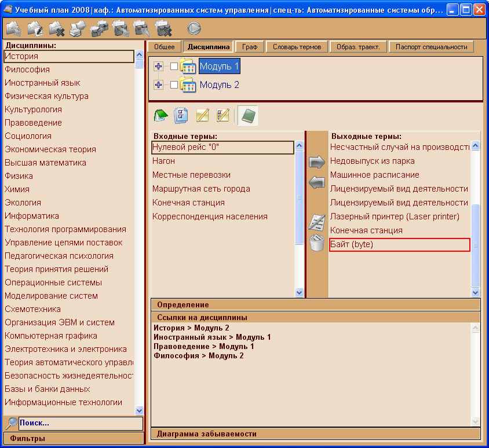
Task: Click input terms list scroll-down arrow
Action: pos(299,292)
